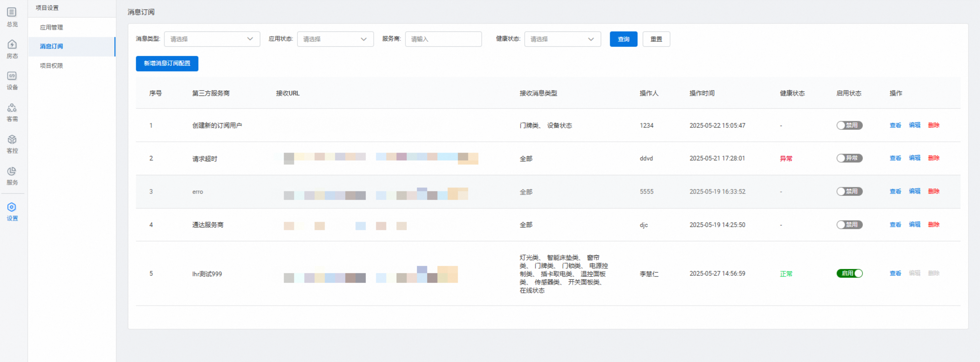The height and width of the screenshot is (362, 980).
Task: Toggle the enable switch for erro row
Action: [849, 191]
